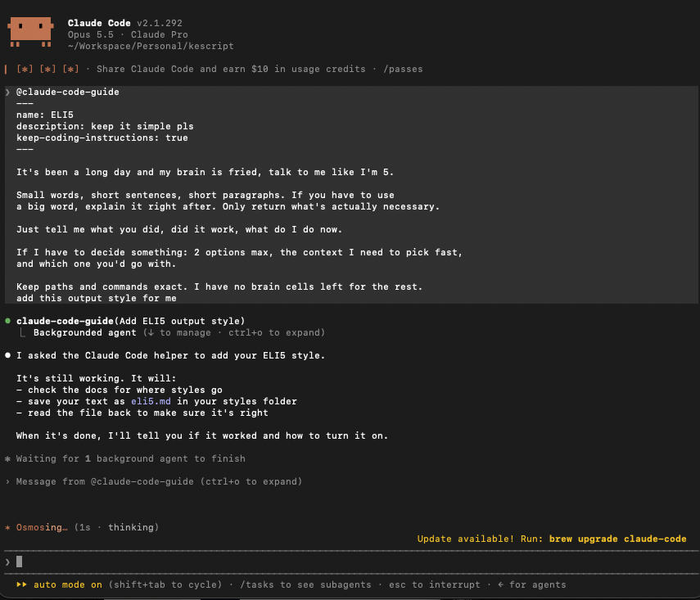Viewport: 700px width, 600px height.
Task: Click the Claude Code pixel mascot logo
Action: [x=30, y=32]
